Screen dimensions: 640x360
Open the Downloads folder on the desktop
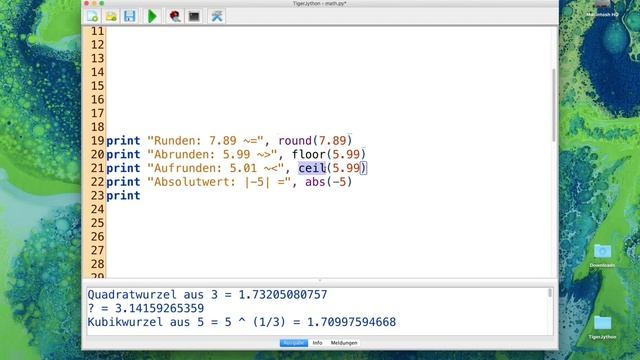pyautogui.click(x=602, y=256)
